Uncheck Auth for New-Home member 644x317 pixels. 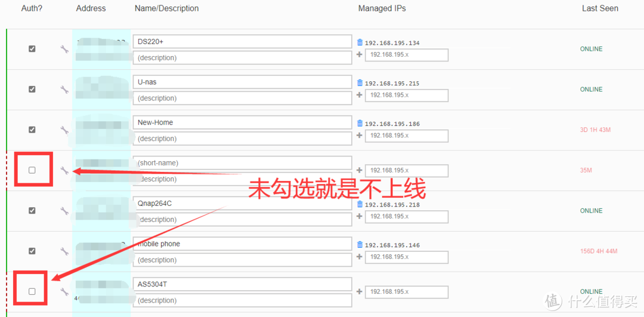tap(32, 130)
